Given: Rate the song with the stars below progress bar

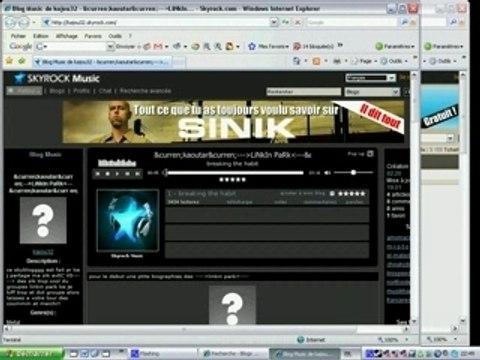Looking at the screenshot, I should (x=232, y=180).
